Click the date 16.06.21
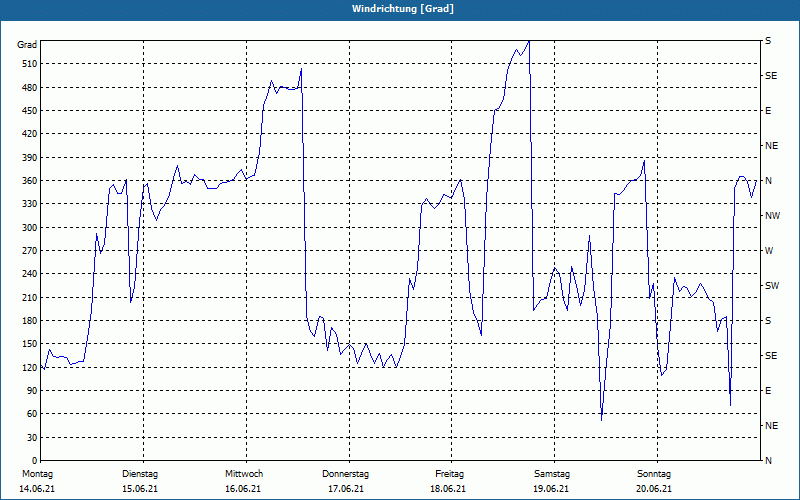Image resolution: width=800 pixels, height=500 pixels. click(x=243, y=489)
